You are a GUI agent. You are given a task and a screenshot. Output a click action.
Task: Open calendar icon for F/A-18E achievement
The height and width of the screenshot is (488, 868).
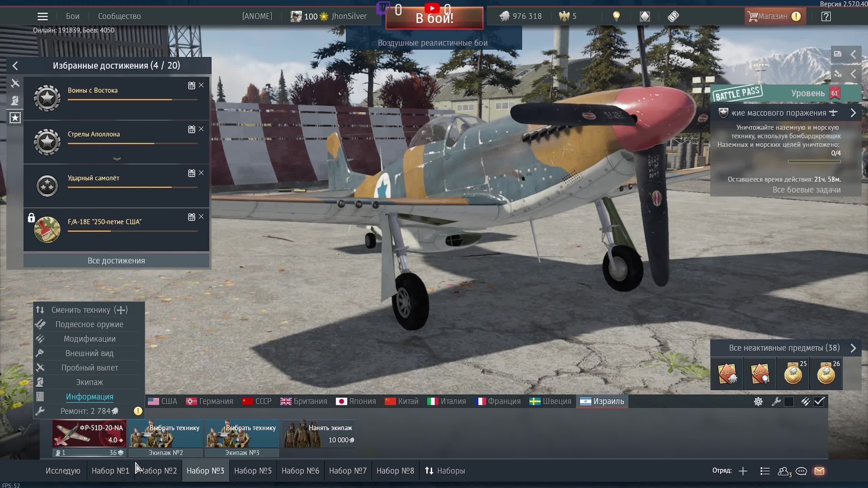coord(192,217)
